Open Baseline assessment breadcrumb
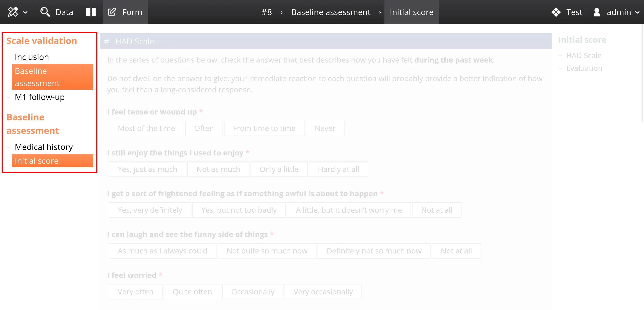The width and height of the screenshot is (644, 310). coord(331,12)
